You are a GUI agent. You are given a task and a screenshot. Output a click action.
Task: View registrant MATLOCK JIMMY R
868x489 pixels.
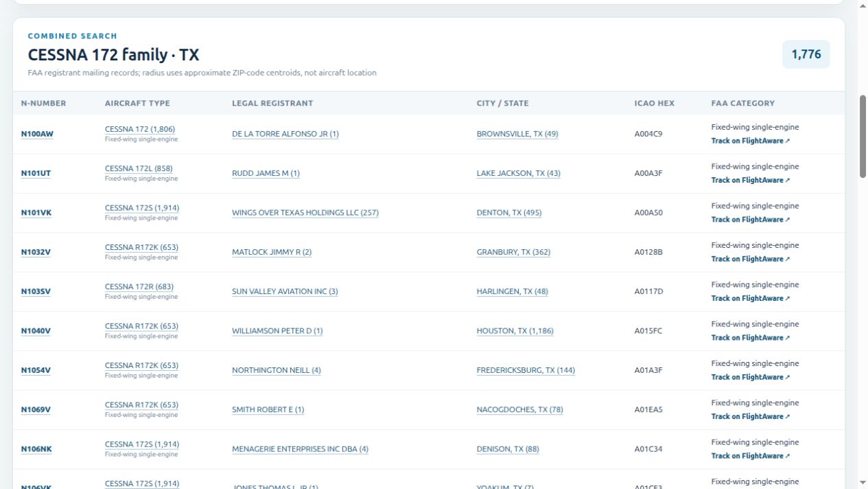click(x=272, y=252)
